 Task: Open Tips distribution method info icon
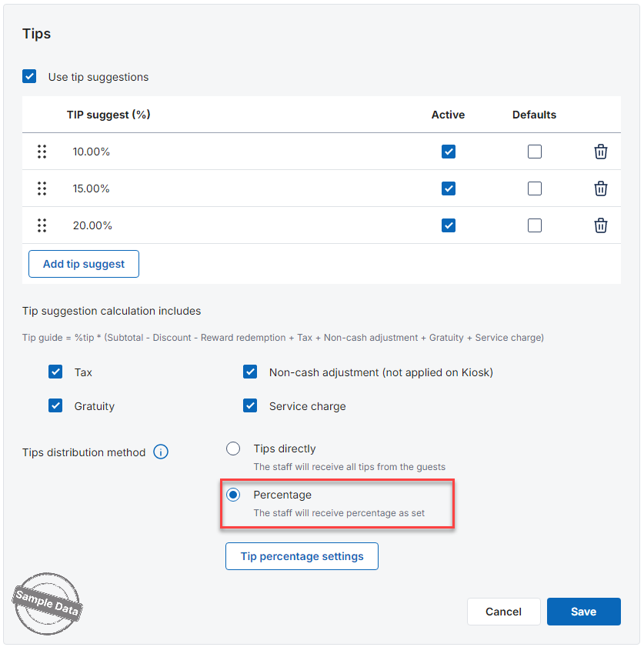click(160, 452)
